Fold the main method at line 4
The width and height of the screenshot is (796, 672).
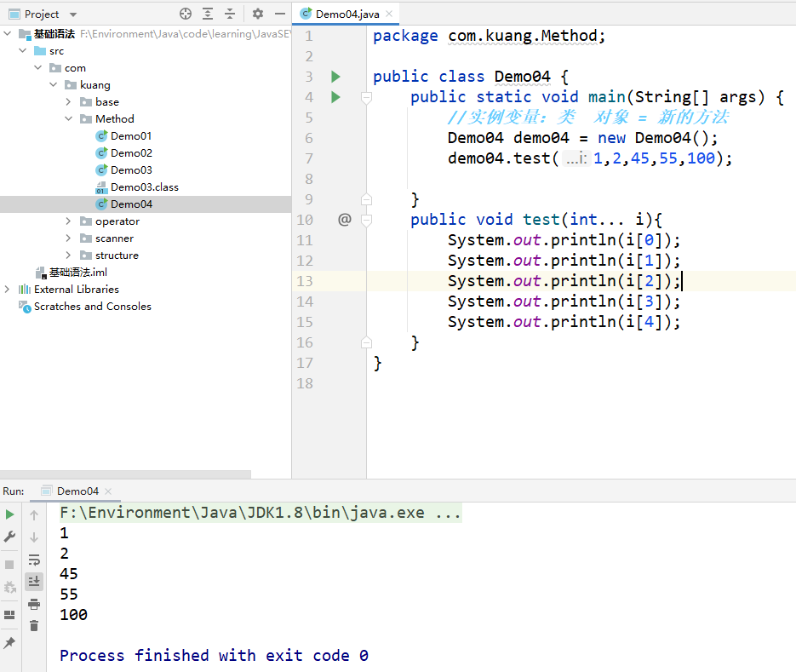pos(367,98)
